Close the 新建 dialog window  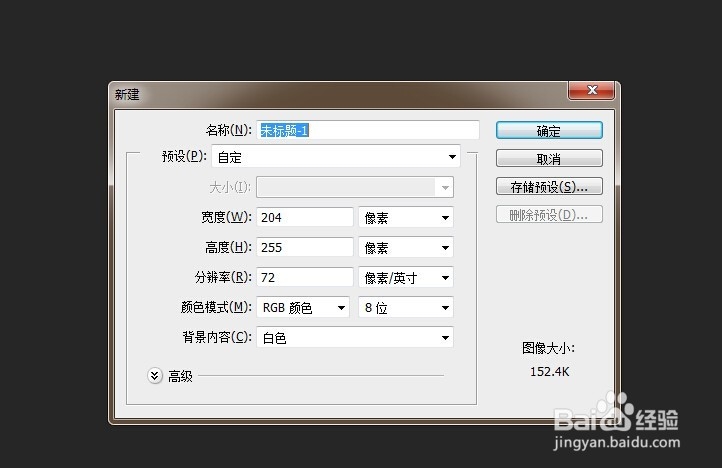pos(592,90)
